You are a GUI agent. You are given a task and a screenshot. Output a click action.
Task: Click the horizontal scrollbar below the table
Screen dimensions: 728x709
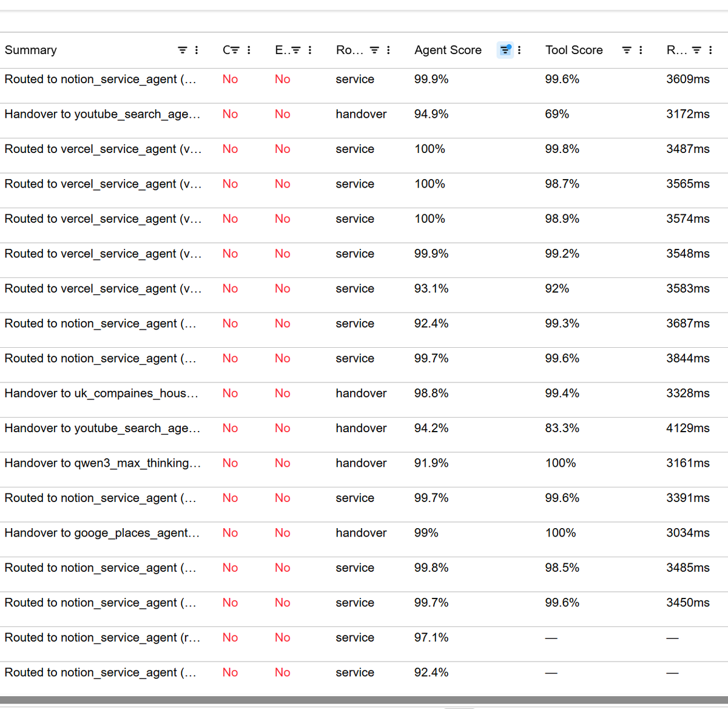(364, 700)
